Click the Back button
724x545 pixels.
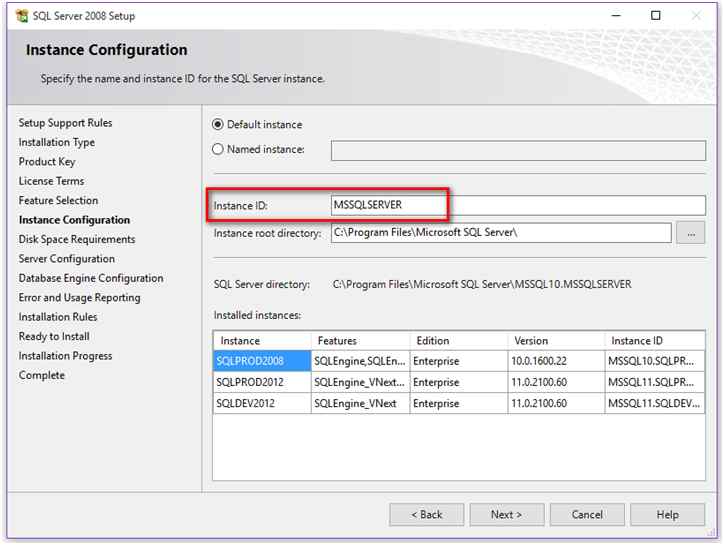(x=427, y=515)
